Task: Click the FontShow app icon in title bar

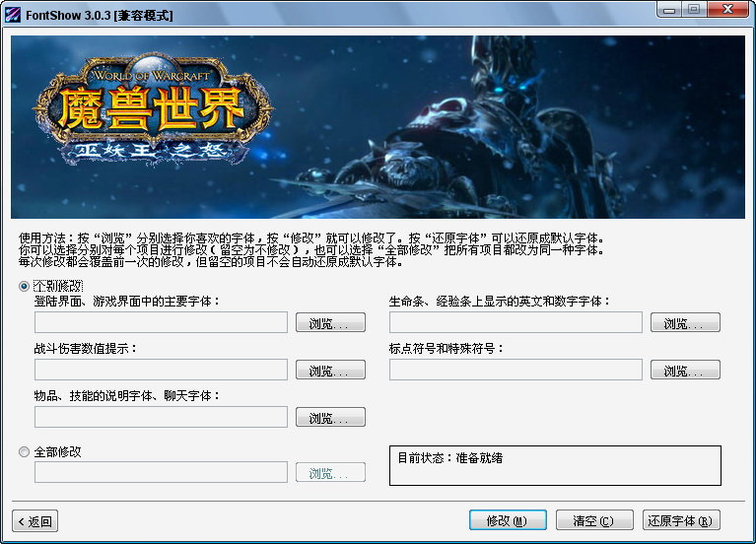Action: [x=12, y=15]
